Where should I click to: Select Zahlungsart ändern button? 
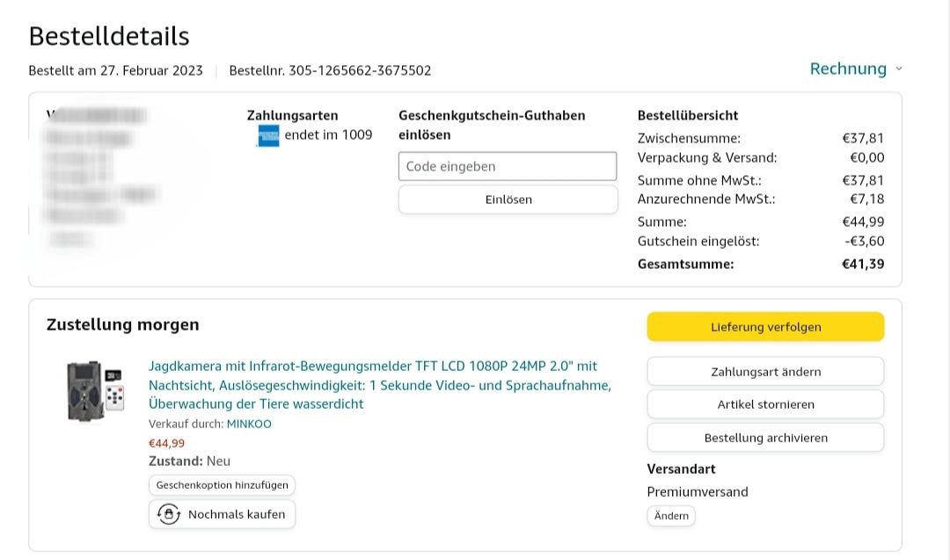point(765,372)
